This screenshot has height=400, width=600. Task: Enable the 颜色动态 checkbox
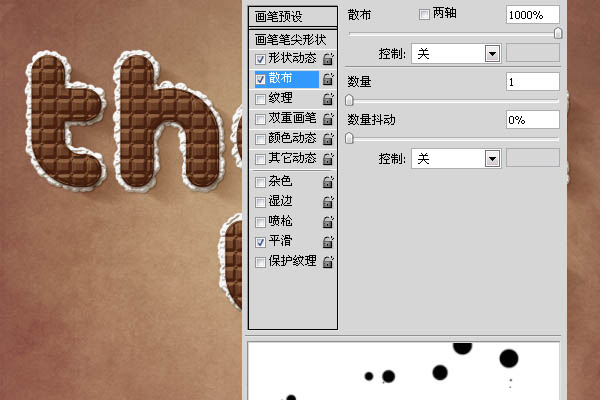tap(260, 139)
